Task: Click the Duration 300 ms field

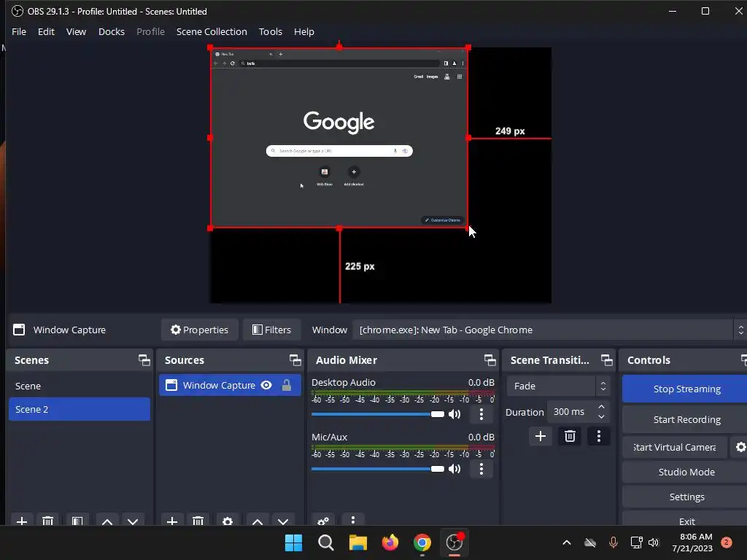Action: 571,412
